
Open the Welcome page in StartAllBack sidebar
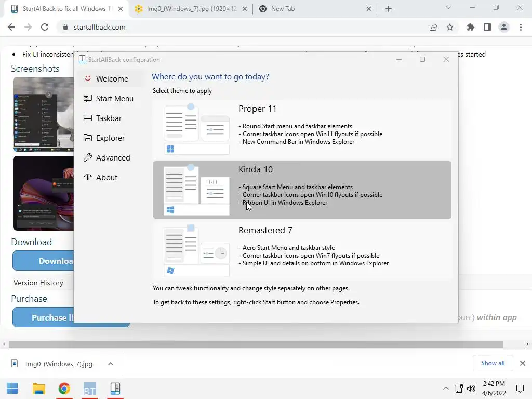click(x=112, y=79)
